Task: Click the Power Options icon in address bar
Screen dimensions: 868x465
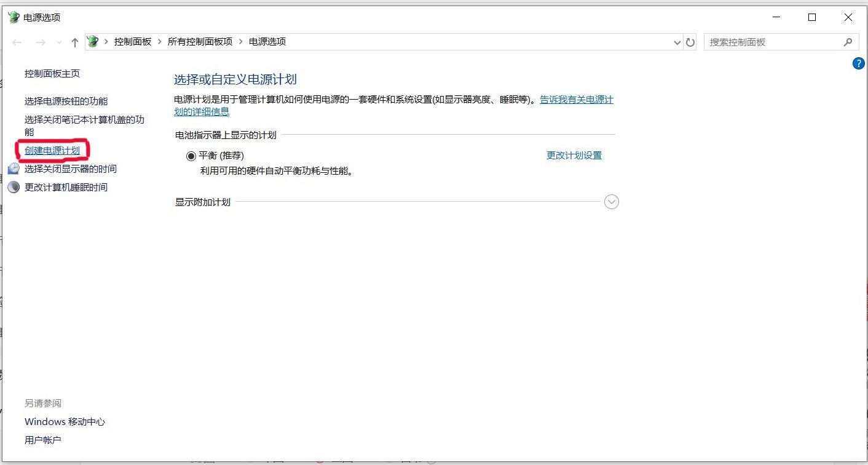Action: [x=93, y=41]
